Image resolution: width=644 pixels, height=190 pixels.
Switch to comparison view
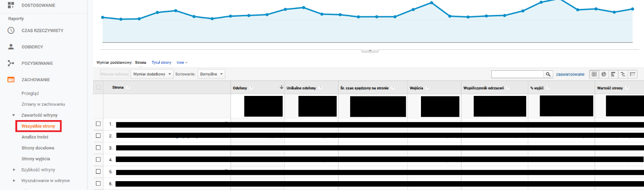tap(623, 74)
